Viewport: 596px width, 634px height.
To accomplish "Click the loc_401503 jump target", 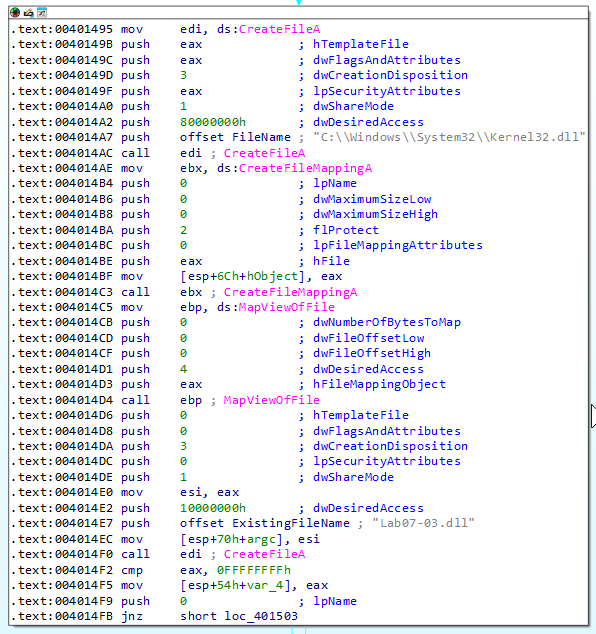I will [261, 616].
